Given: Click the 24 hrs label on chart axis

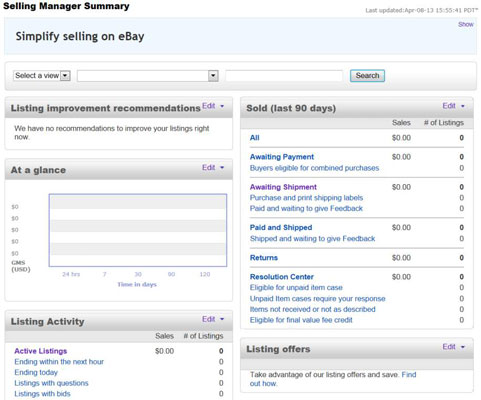Looking at the screenshot, I should [71, 274].
